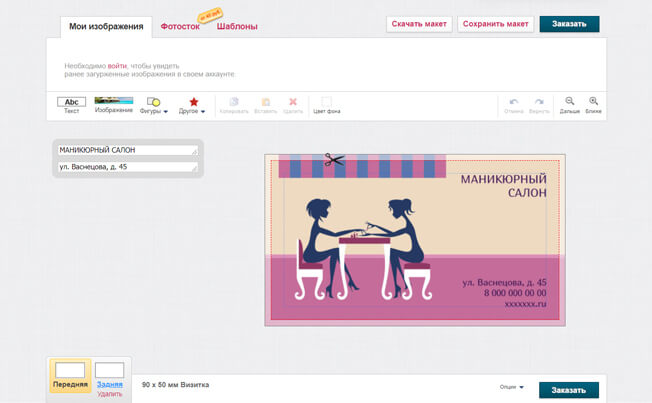Zoom in with Ближе magnifier
Screen dimensions: 652x403
[x=593, y=105]
